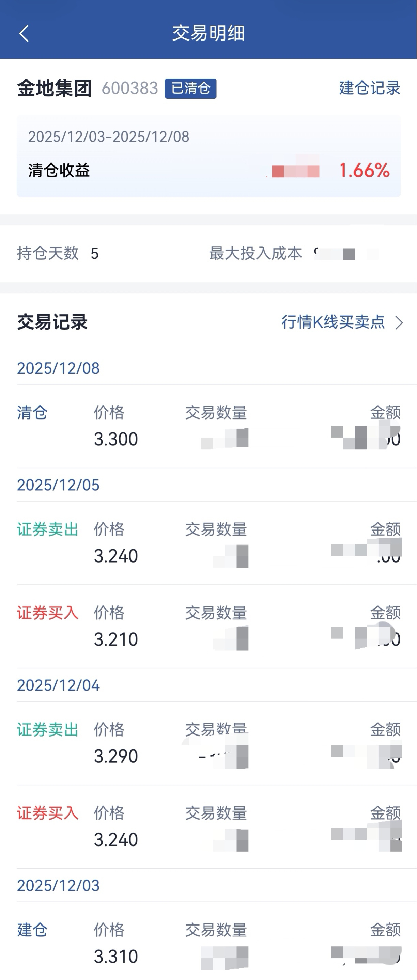
Task: Select the 2025/12/04 date header
Action: [x=58, y=685]
